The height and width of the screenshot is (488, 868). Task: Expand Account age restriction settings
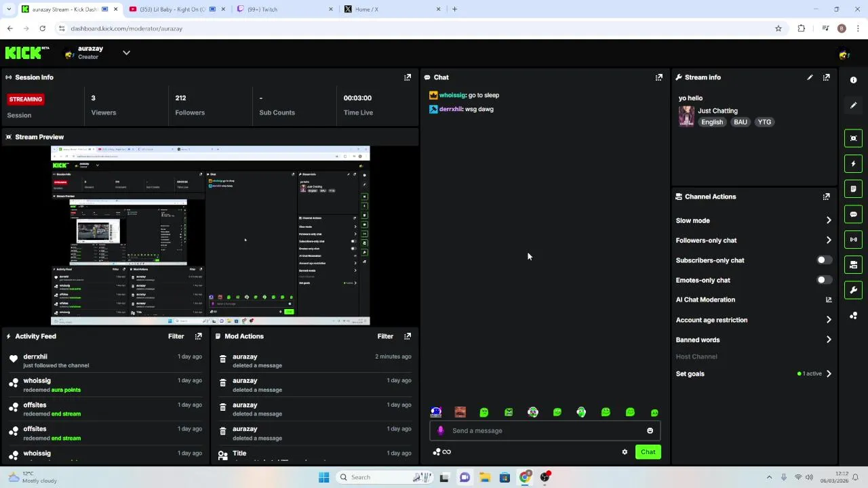tap(829, 320)
